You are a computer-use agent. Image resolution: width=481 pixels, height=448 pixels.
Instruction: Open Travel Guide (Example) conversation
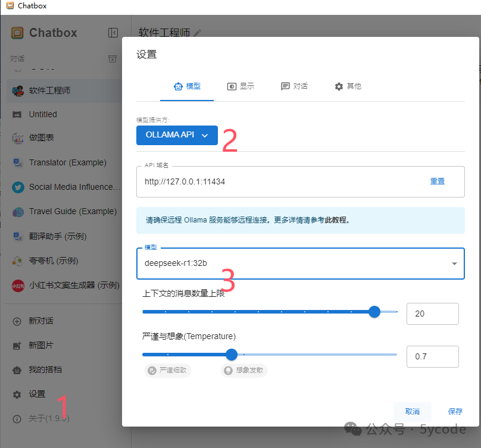[x=64, y=212]
